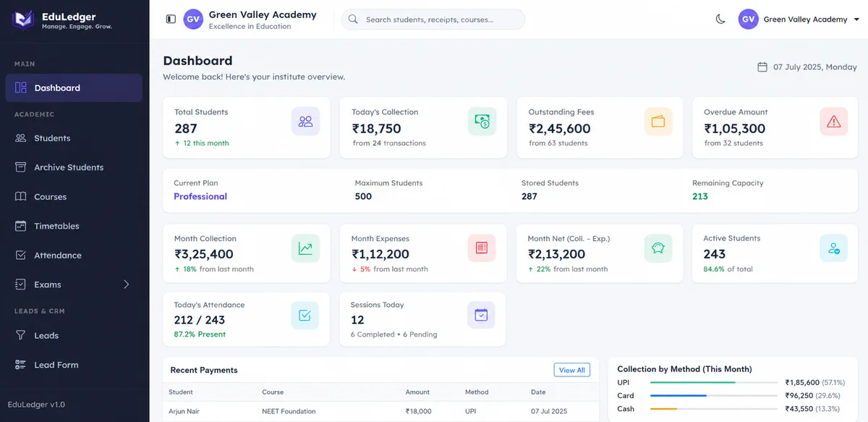
Task: Open the Green Valley Academy account dropdown
Action: (799, 20)
